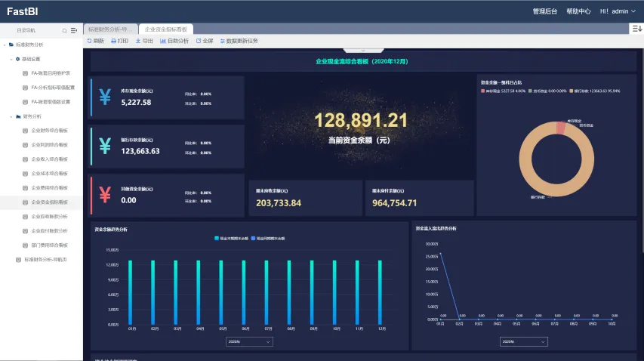Viewport: 644px width, 361px height.
Task: Open FA-账套取值版设置 in the sidebar
Action: pos(51,102)
